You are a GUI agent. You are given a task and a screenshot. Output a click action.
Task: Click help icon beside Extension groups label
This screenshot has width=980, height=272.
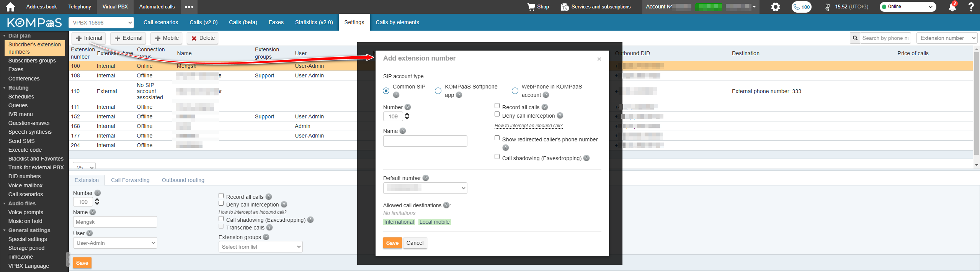[x=266, y=237]
